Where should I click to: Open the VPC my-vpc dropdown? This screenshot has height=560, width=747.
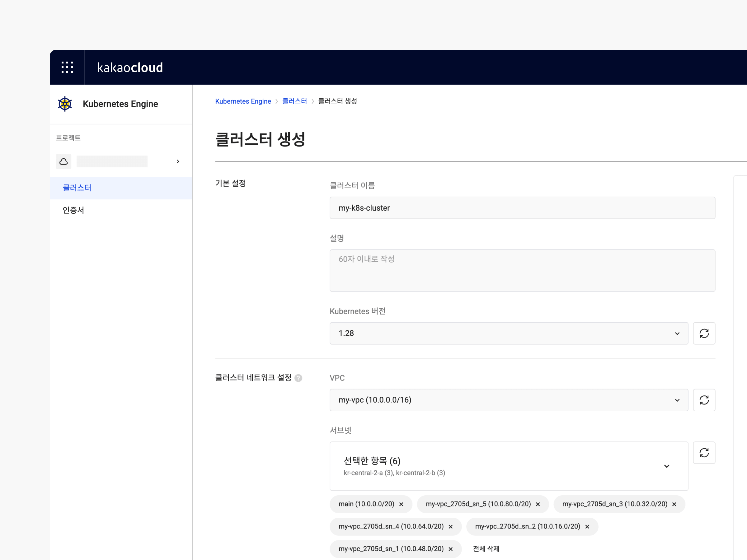[x=509, y=400]
